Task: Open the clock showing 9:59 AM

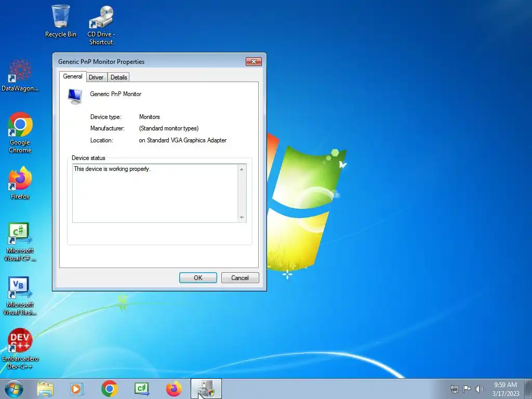Action: tap(506, 389)
